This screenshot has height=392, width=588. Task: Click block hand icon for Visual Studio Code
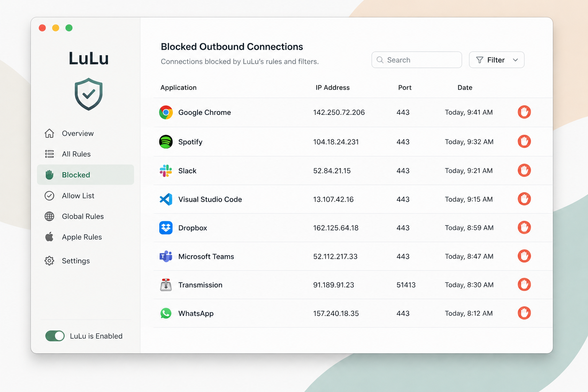point(524,199)
